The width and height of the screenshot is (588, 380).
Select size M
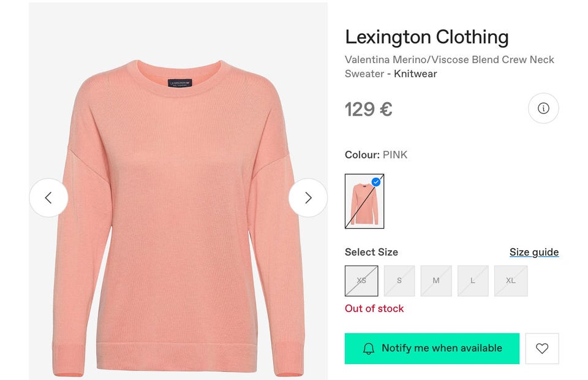pos(436,281)
